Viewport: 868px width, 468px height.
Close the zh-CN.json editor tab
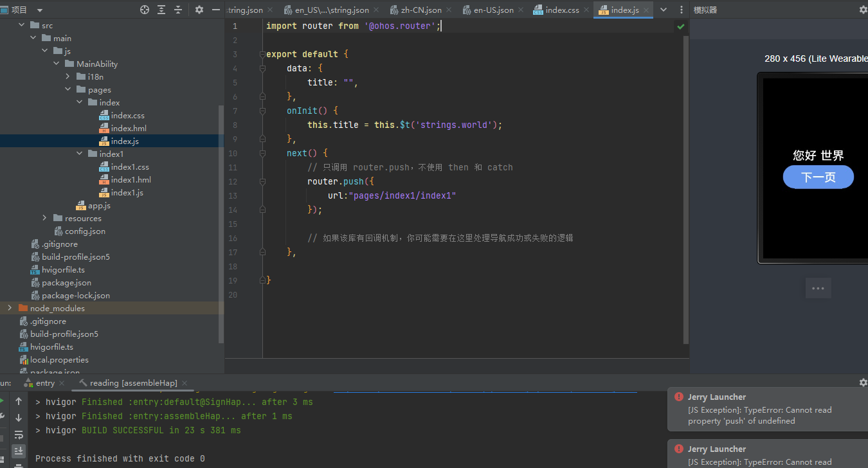tap(448, 10)
